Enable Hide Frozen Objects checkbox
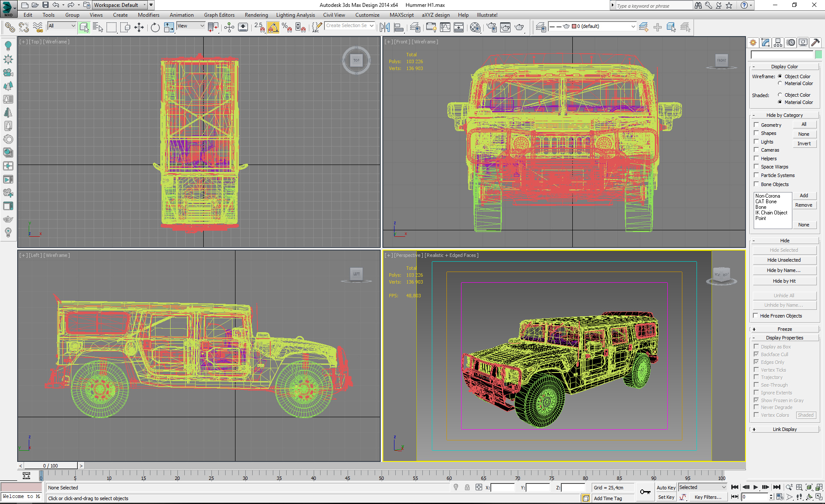 click(x=755, y=316)
